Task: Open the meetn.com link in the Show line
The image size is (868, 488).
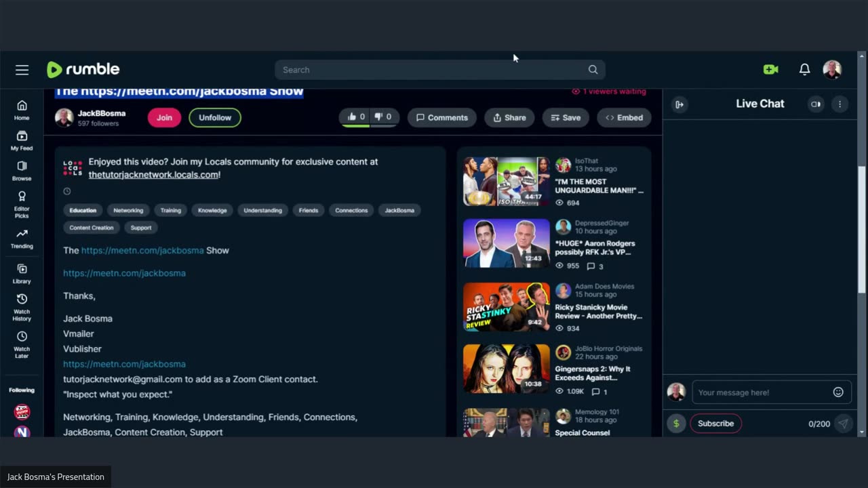Action: (x=142, y=250)
